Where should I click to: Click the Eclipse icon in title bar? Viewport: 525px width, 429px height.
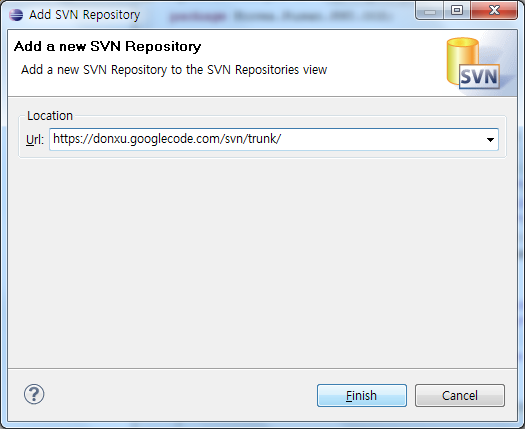[16, 15]
